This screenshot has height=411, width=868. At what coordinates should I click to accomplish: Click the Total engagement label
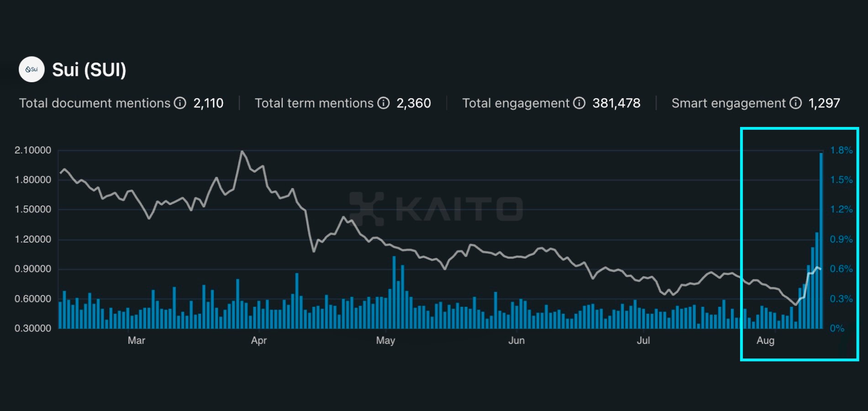click(516, 103)
